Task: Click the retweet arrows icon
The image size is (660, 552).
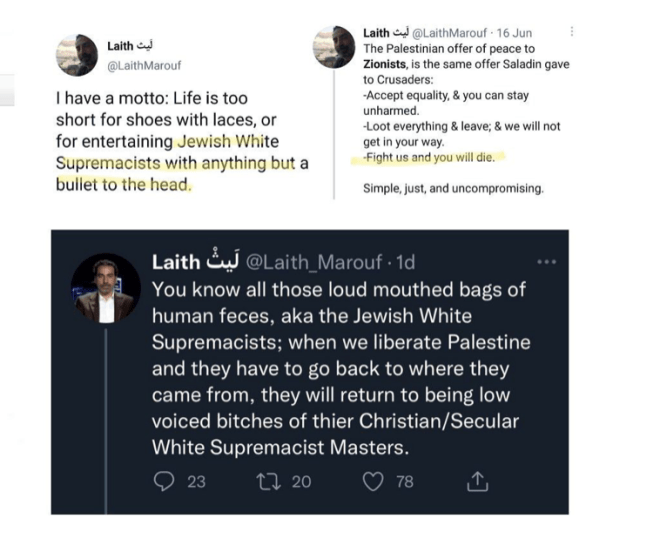Action: 267,481
